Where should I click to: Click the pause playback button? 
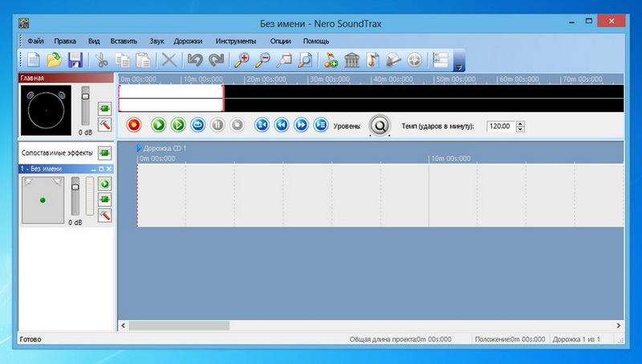[217, 125]
